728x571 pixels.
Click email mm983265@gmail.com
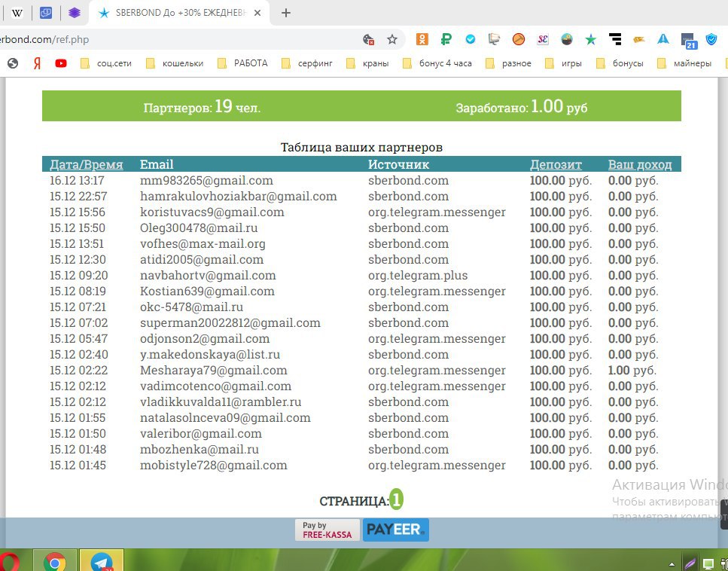(206, 180)
